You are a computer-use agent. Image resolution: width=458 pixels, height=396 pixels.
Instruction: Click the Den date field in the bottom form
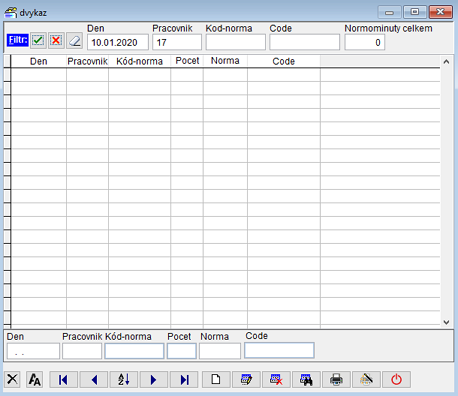coord(33,351)
